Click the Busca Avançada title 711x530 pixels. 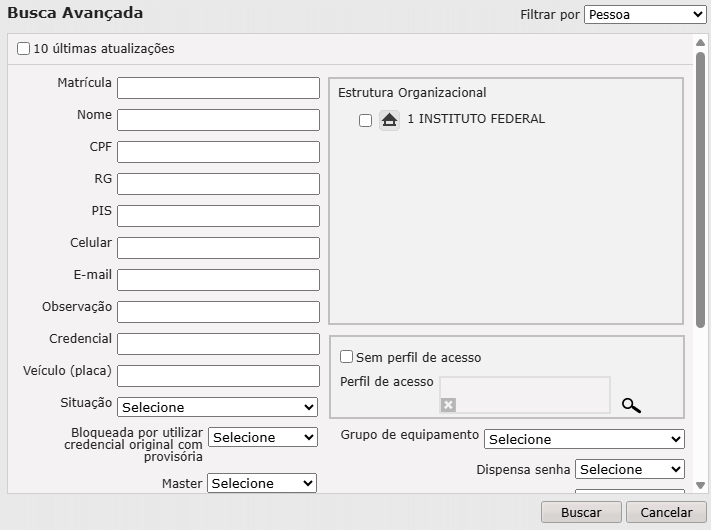(x=75, y=13)
